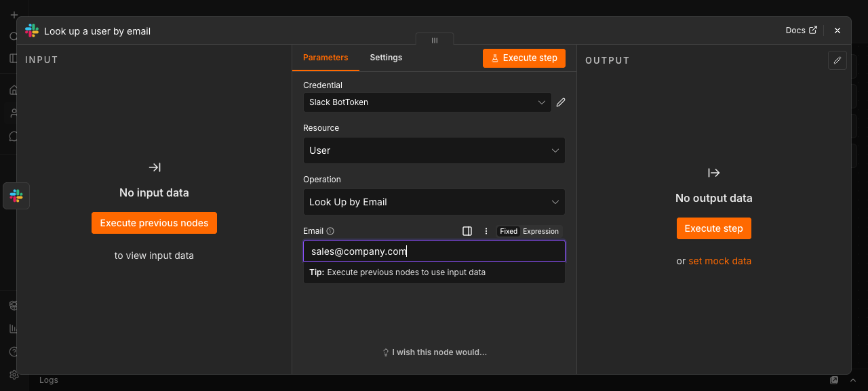This screenshot has width=868, height=391.
Task: Open the Docs external link
Action: click(x=801, y=30)
